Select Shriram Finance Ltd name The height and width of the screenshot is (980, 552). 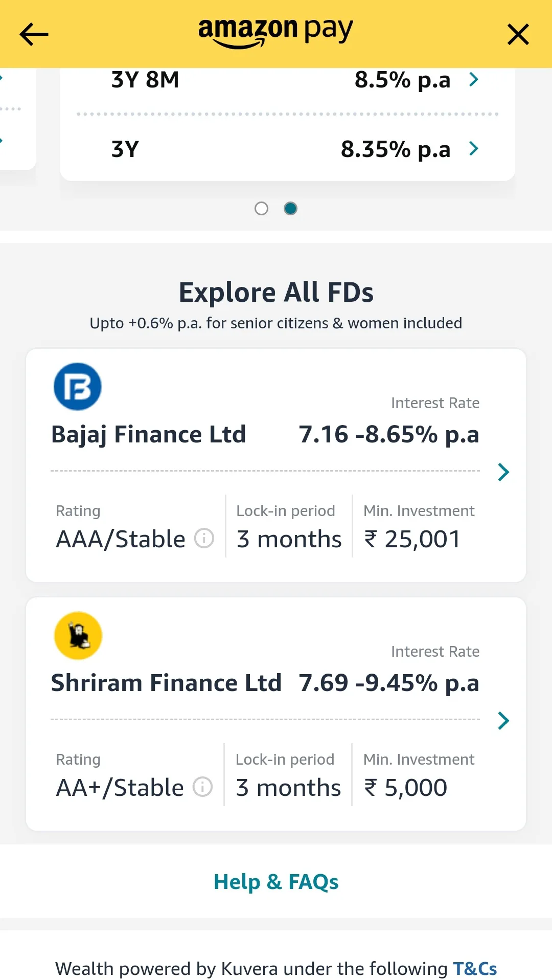coord(167,683)
